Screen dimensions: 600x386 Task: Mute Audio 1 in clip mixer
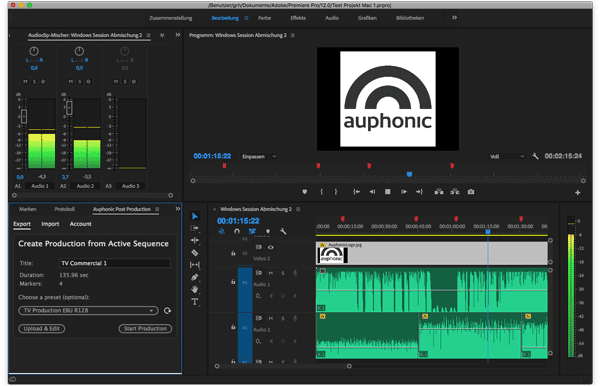click(x=25, y=81)
